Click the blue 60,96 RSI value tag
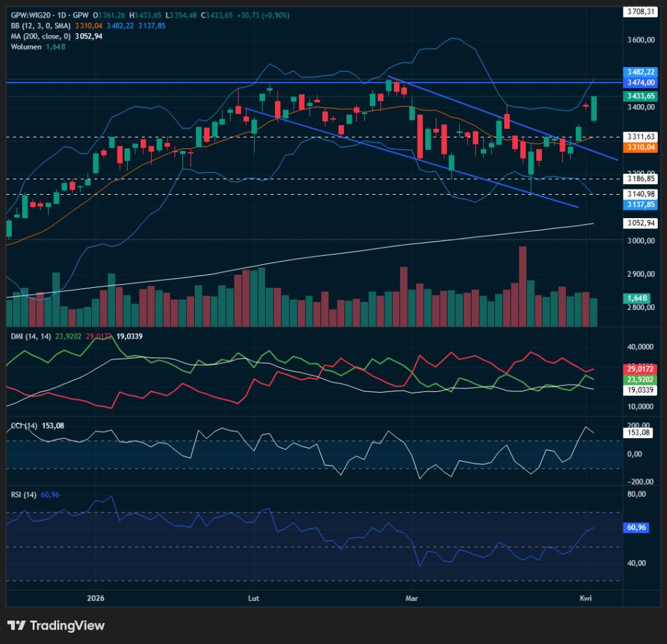 637,528
